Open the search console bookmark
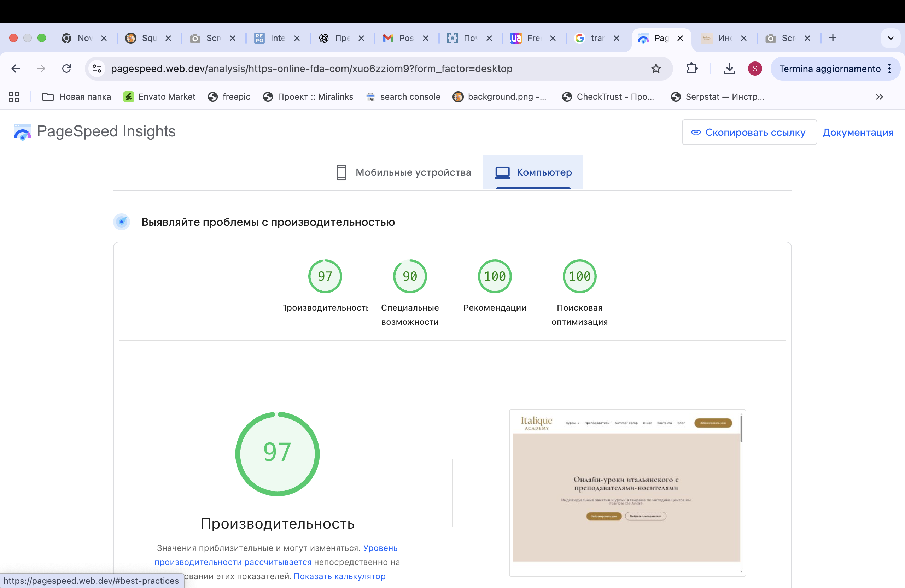905x588 pixels. click(x=403, y=97)
